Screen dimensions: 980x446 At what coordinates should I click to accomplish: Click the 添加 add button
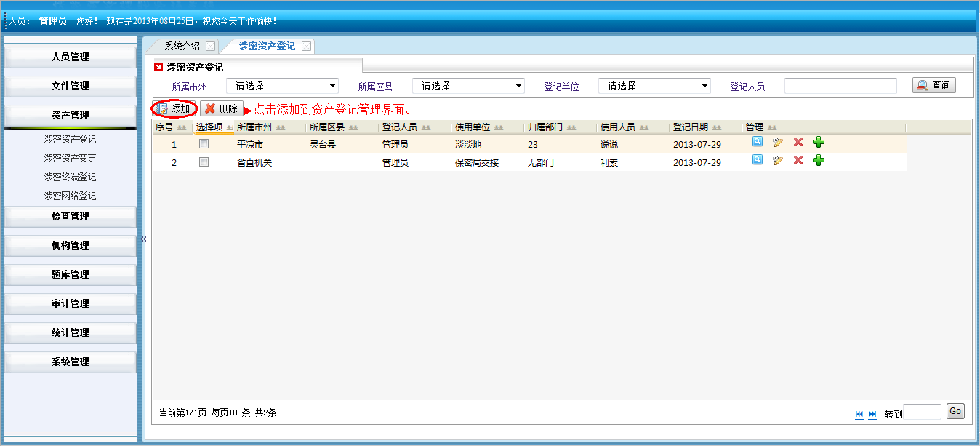point(174,108)
